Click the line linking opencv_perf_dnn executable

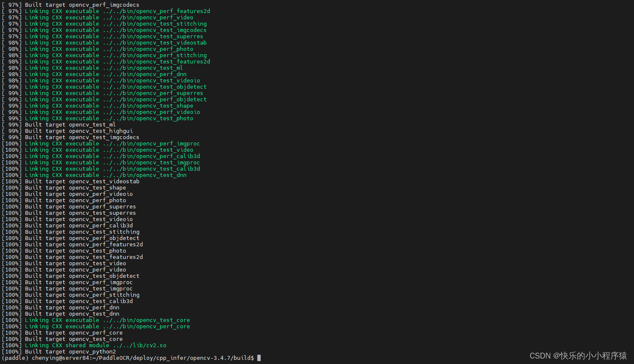tap(94, 74)
